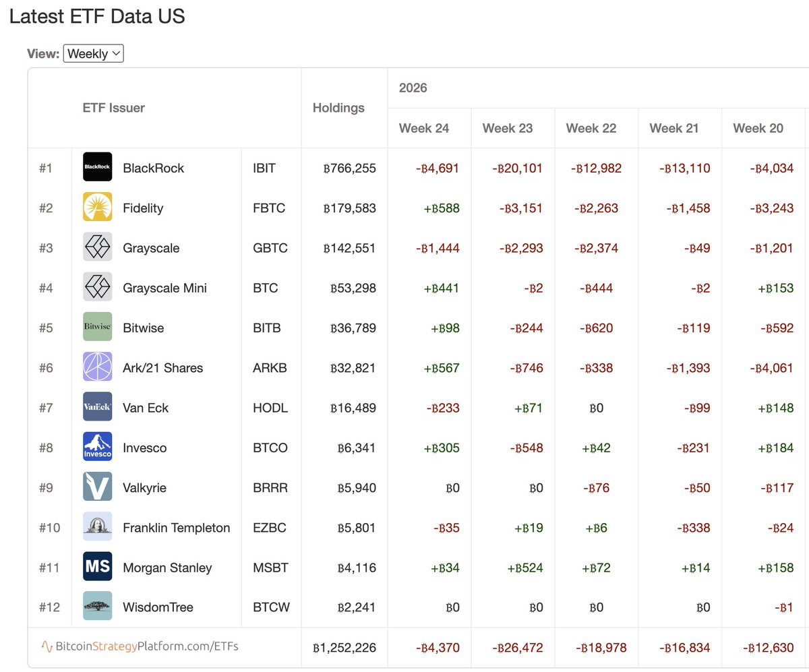Select the total holdings ₿1,252,226 cell
Viewport: 809px width, 672px height.
(x=344, y=648)
